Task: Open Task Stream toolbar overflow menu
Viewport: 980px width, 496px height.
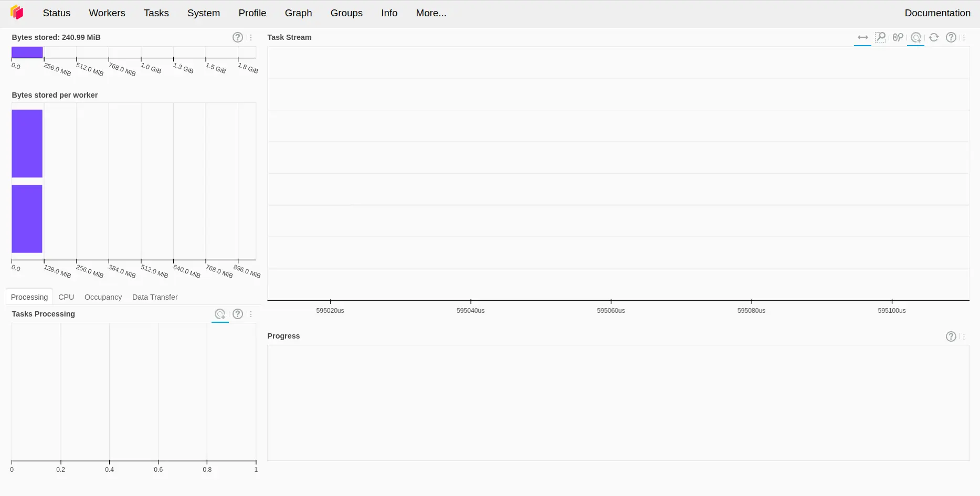Action: click(964, 37)
